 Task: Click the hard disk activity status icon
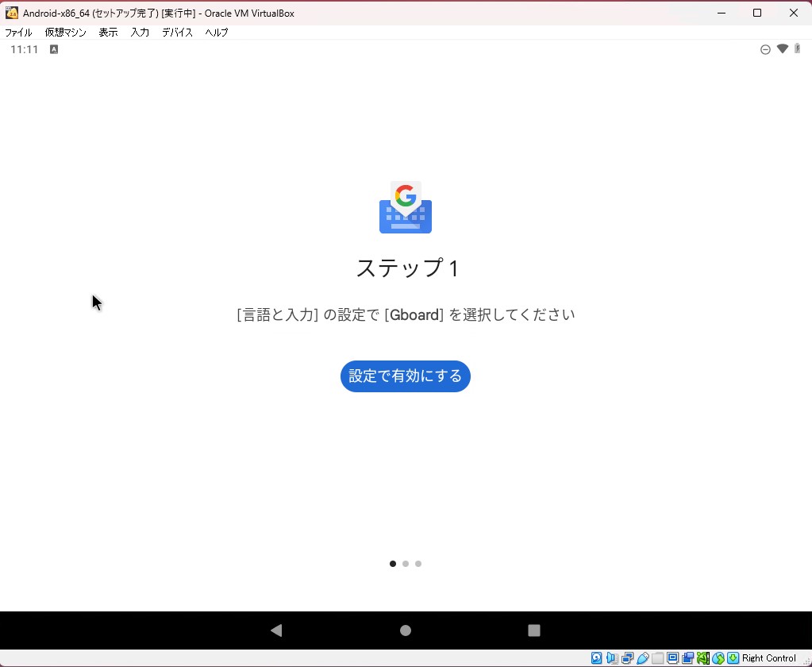597,658
